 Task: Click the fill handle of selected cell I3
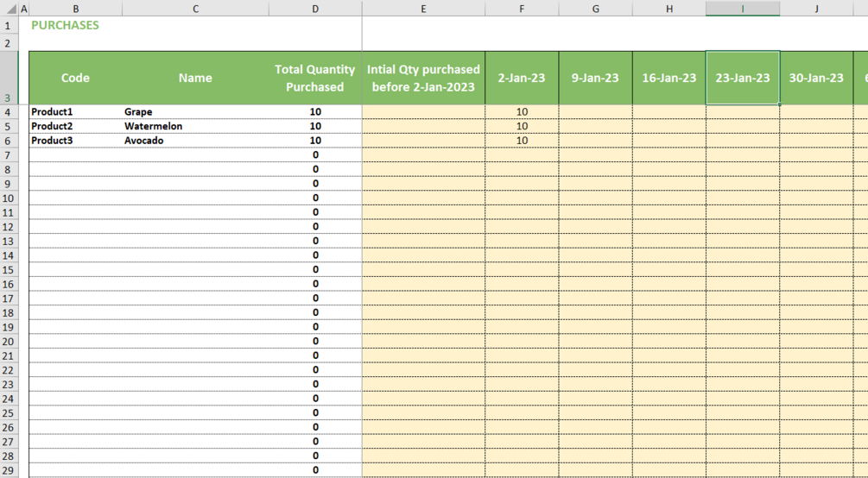pos(779,104)
